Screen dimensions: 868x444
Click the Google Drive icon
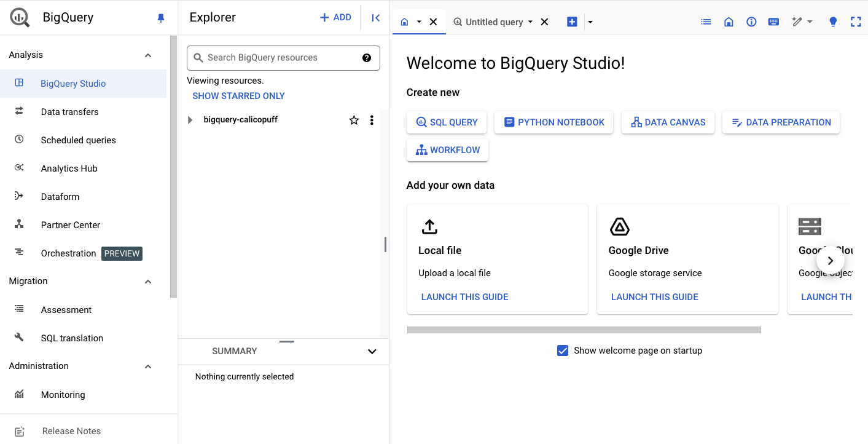(x=619, y=227)
